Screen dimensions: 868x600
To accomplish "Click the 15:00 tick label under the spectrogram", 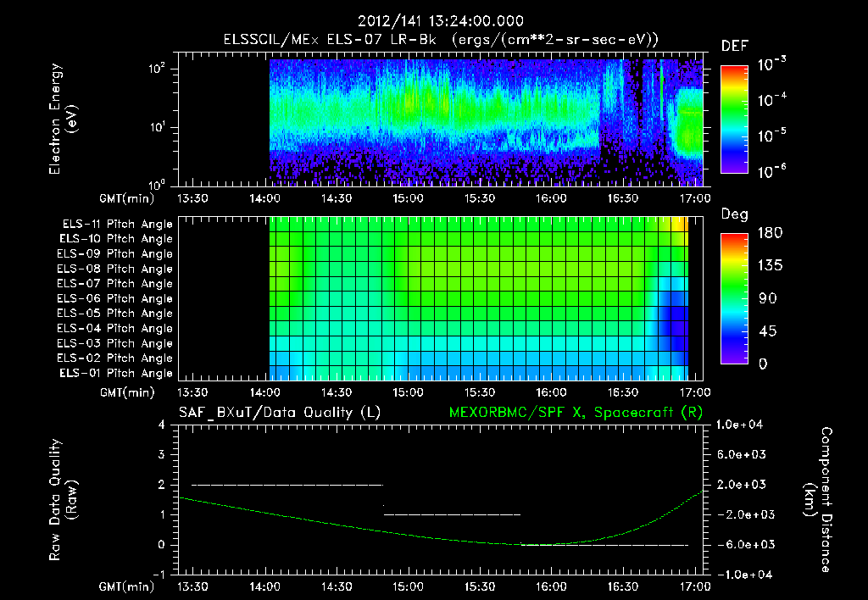I will pyautogui.click(x=408, y=198).
